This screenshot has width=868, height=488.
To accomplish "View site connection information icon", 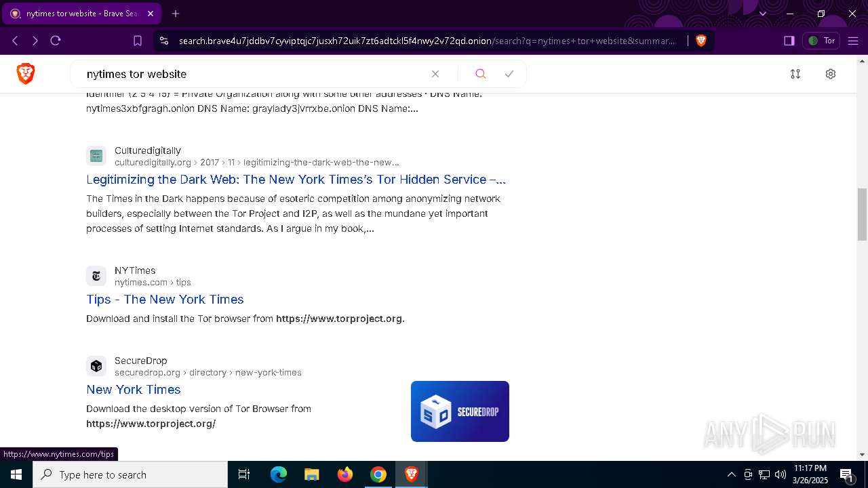I will [164, 41].
